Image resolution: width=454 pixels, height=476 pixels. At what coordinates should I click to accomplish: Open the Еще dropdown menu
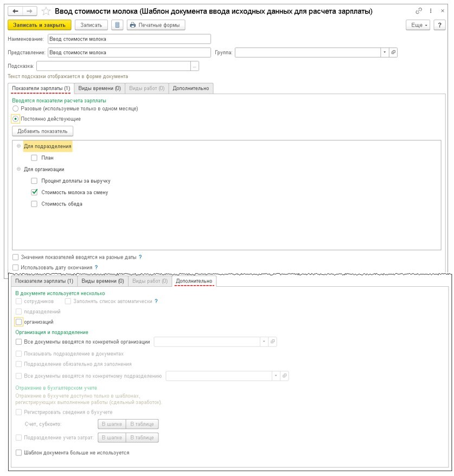pos(417,25)
